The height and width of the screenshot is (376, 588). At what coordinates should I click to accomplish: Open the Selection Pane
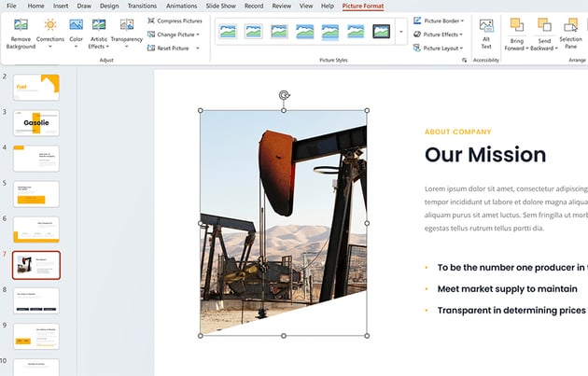pyautogui.click(x=570, y=25)
